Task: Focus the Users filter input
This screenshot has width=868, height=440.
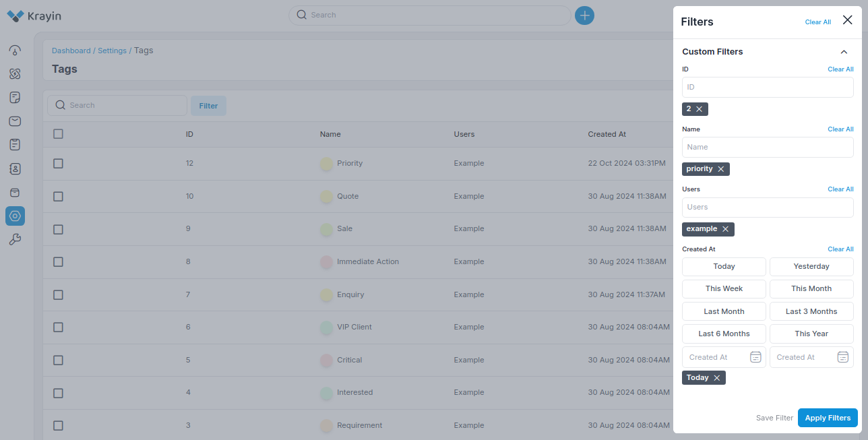Action: click(x=768, y=207)
